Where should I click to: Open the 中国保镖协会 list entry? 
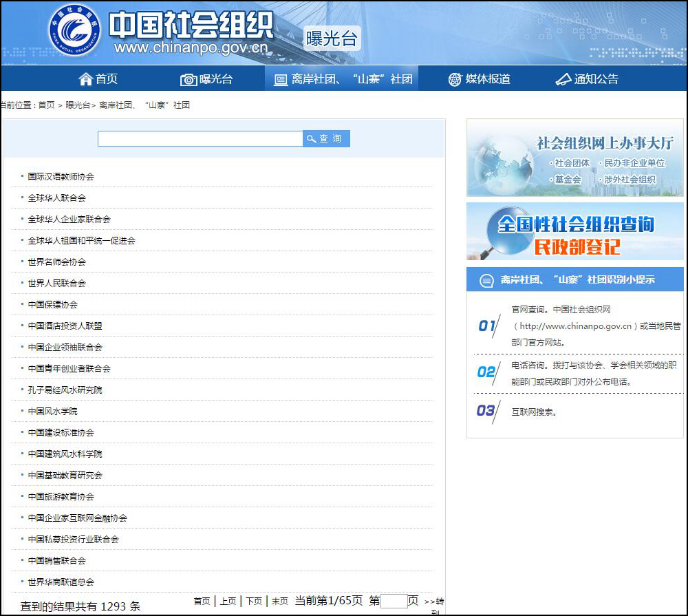click(53, 305)
